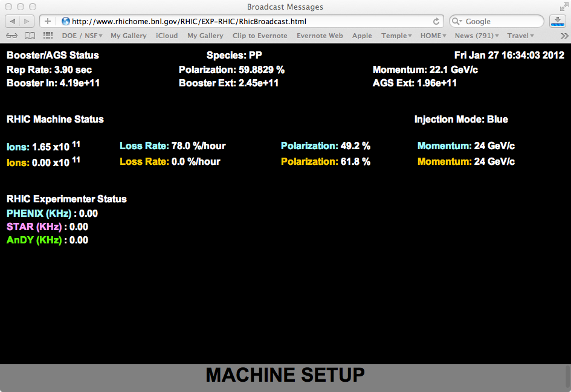
Task: Click AnDY (KHz) : 0.00 row
Action: 47,240
